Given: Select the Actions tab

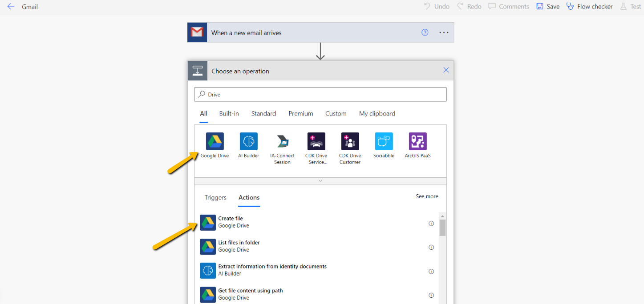Looking at the screenshot, I should point(249,198).
